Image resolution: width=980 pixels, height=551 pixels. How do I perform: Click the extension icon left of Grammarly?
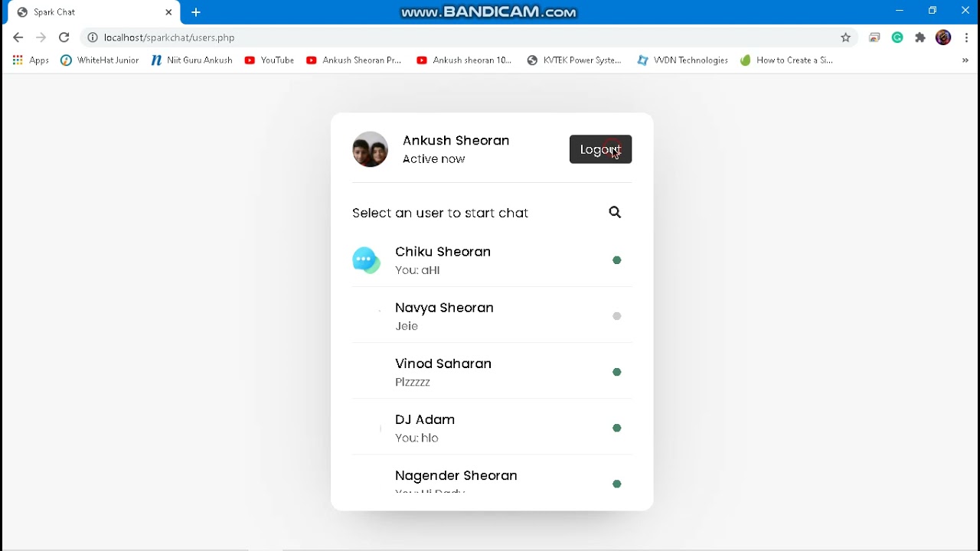(x=874, y=37)
